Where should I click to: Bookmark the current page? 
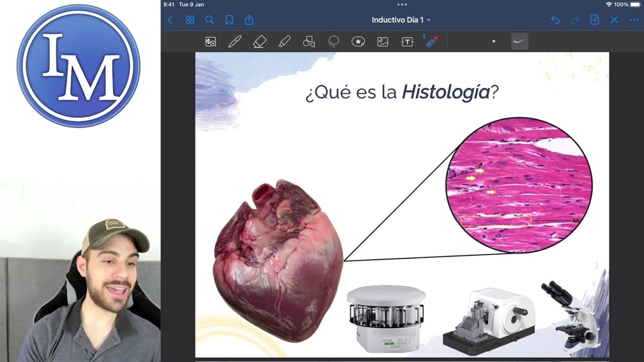tap(229, 20)
